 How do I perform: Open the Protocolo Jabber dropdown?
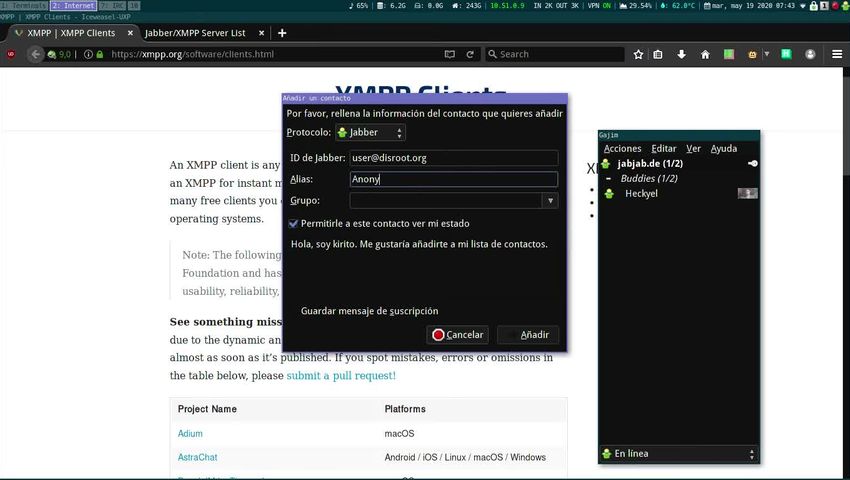coord(370,132)
